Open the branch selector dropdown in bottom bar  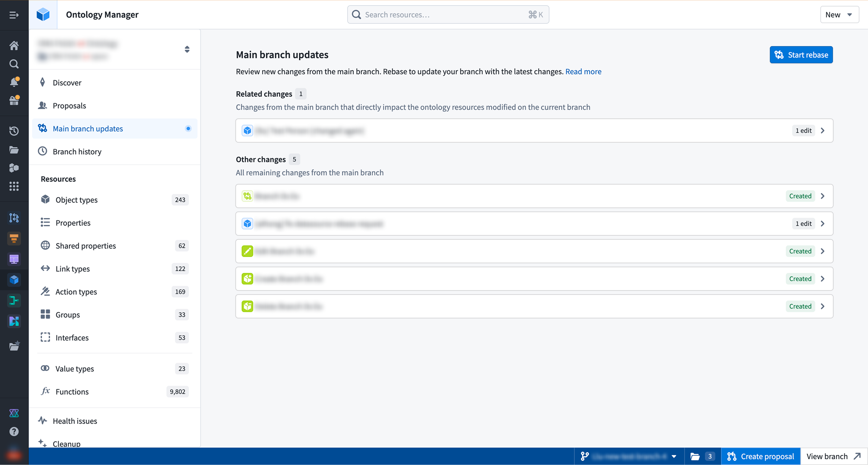[629, 456]
